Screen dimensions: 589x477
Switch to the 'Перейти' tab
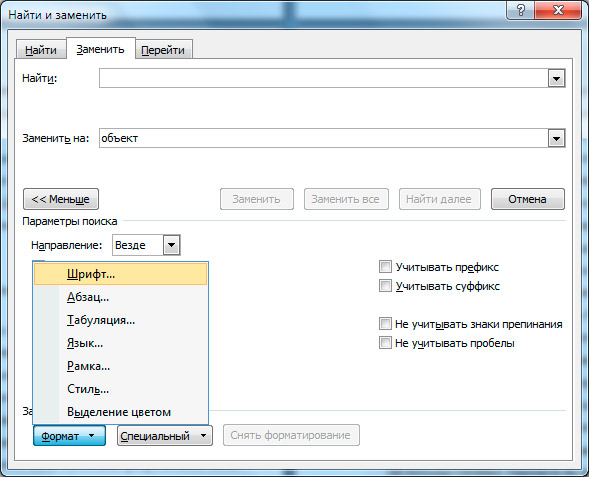click(x=163, y=50)
